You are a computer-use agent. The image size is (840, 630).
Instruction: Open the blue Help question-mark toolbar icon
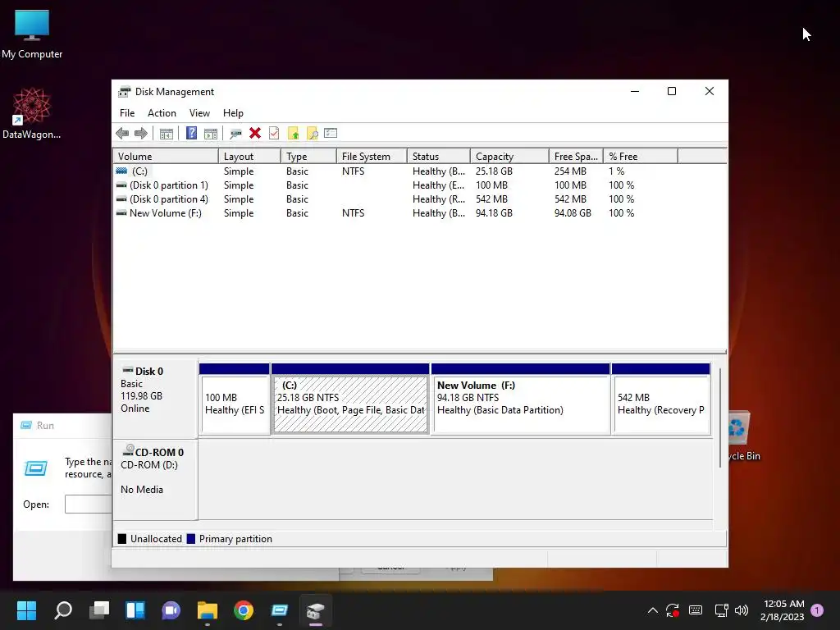191,134
